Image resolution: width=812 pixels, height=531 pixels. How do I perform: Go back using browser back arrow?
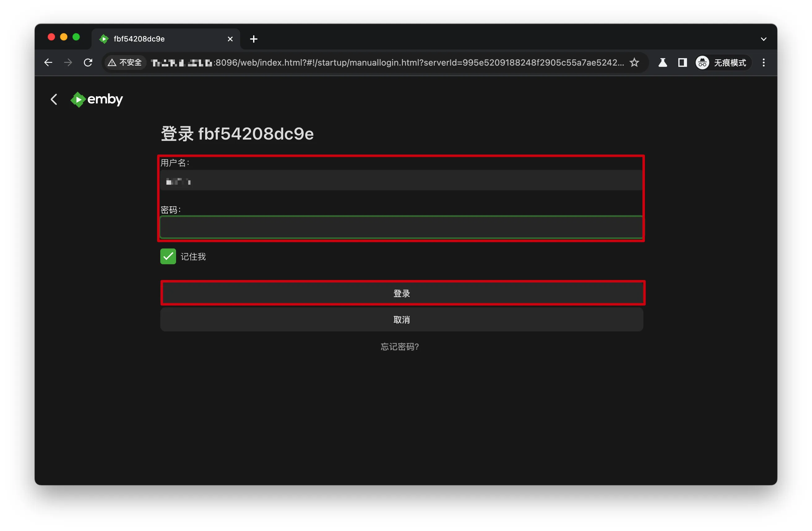(49, 63)
